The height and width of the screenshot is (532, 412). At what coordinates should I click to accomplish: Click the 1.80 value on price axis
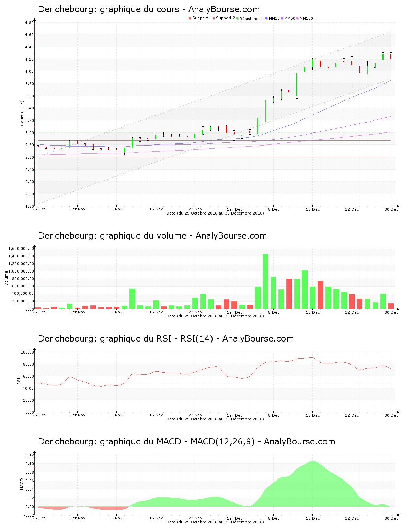pyautogui.click(x=29, y=206)
